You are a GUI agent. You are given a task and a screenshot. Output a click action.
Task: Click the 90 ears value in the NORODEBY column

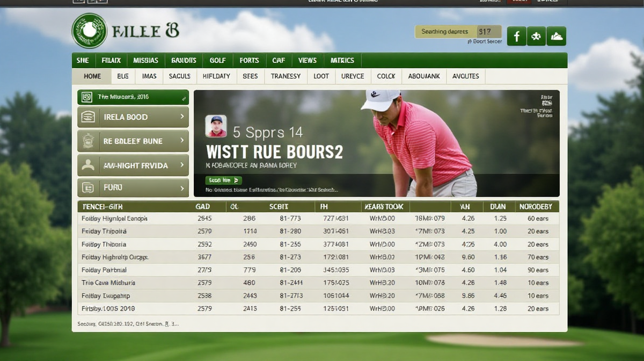pyautogui.click(x=538, y=270)
